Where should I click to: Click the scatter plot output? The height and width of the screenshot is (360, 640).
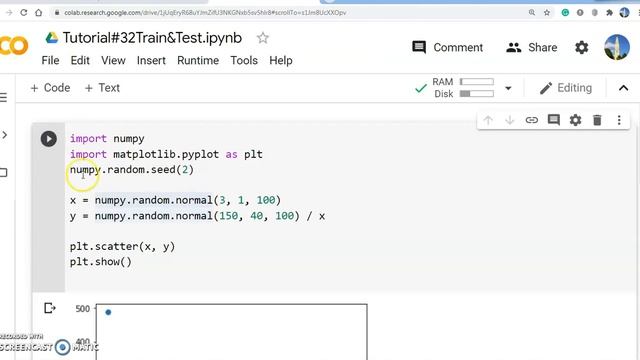pos(231,331)
